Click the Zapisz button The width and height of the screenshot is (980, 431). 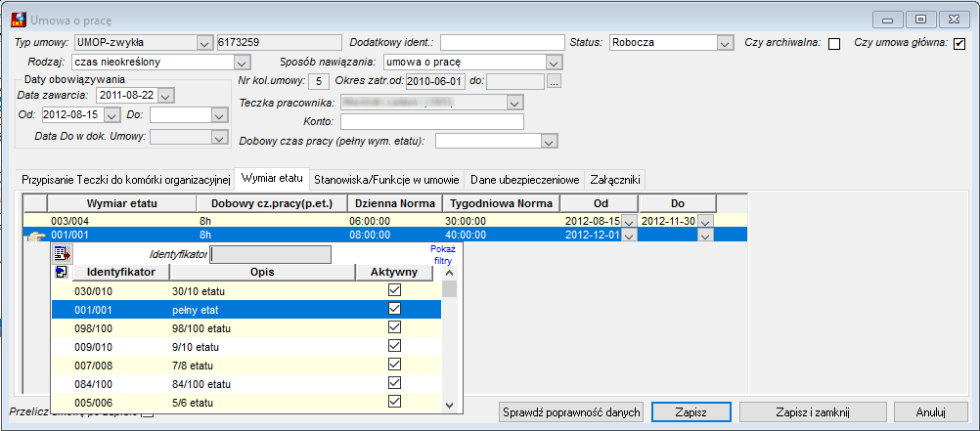click(x=690, y=412)
